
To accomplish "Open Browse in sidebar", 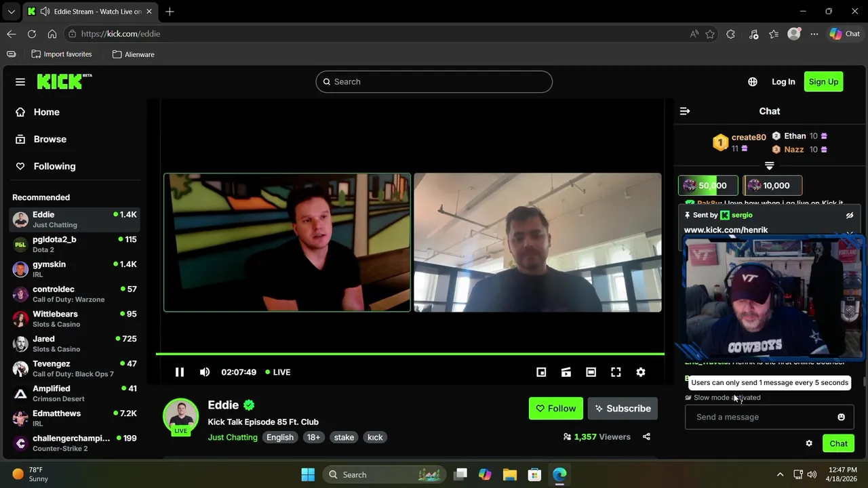I will click(x=75, y=140).
